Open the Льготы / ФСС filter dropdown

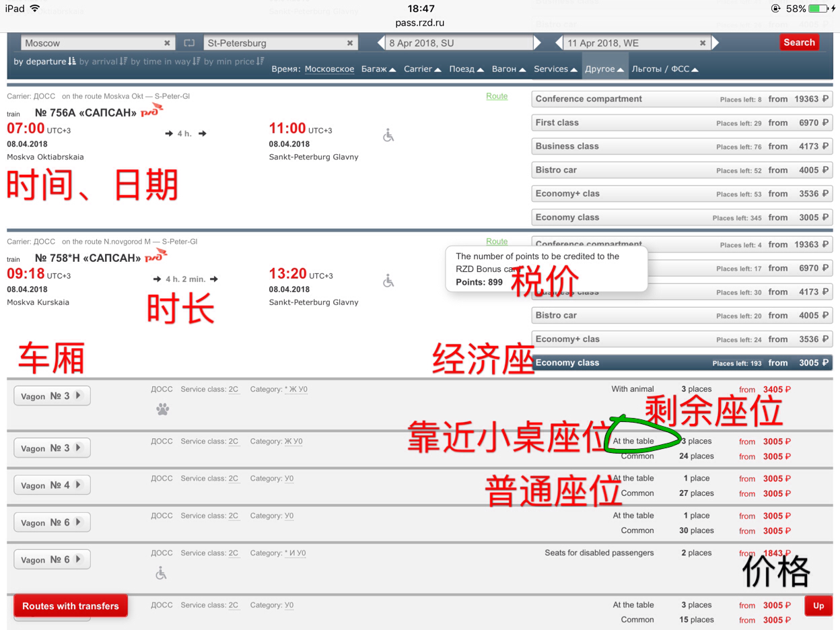tap(665, 69)
